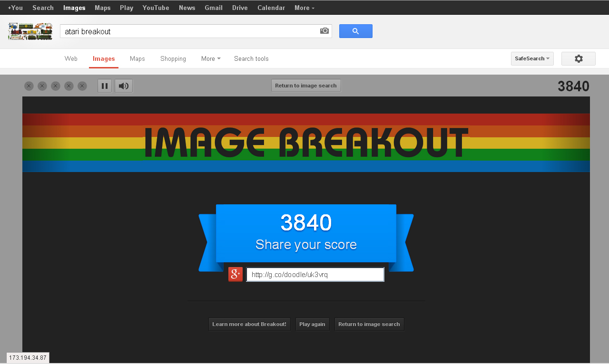The width and height of the screenshot is (609, 364).
Task: Click the Share your score text
Action: point(306,245)
